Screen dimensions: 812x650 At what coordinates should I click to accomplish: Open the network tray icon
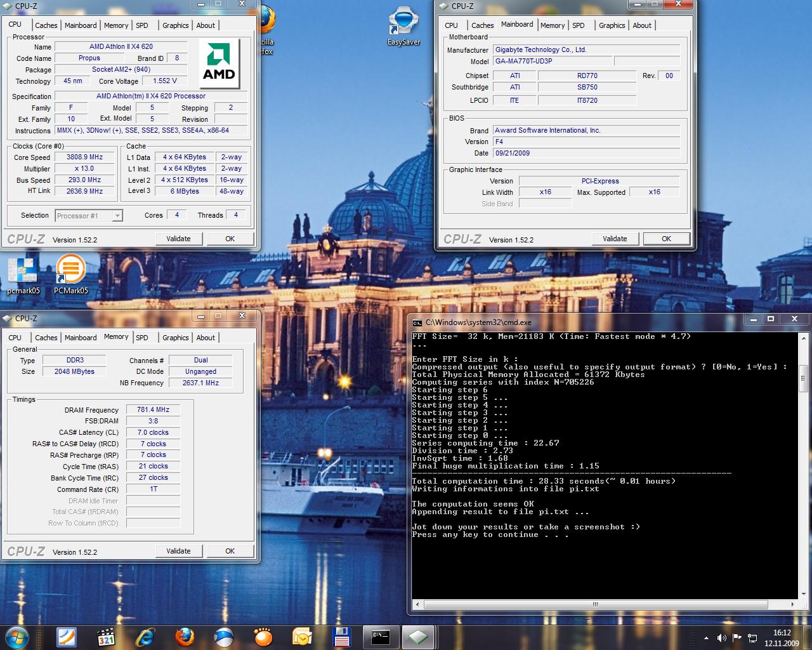(752, 638)
